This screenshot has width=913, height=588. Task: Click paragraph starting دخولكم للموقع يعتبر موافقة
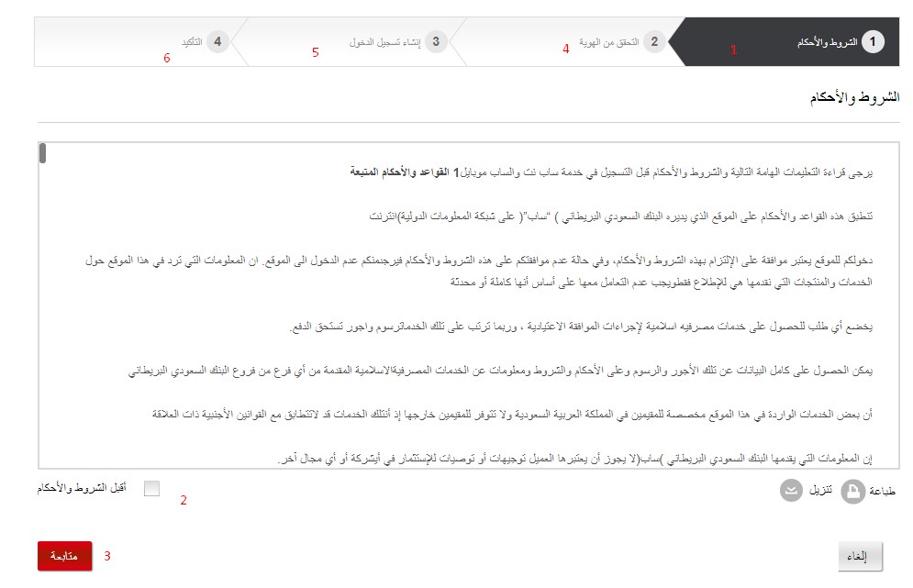pos(479,272)
